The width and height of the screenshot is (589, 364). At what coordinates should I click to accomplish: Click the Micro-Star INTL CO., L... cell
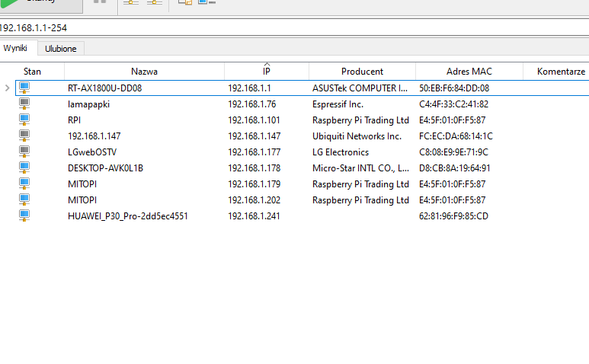tap(360, 168)
